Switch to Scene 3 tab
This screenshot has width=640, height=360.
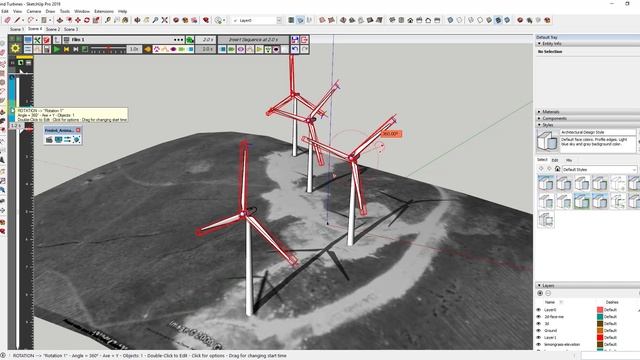tap(71, 29)
